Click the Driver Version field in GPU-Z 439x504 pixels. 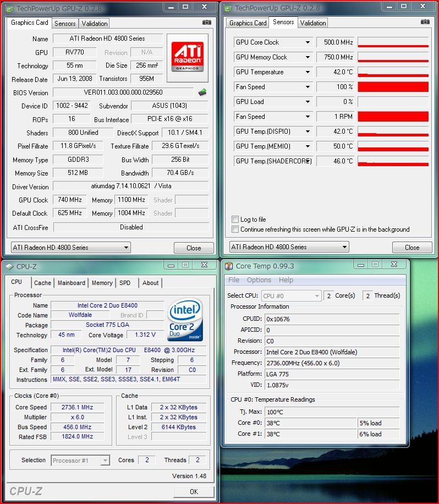pos(131,186)
